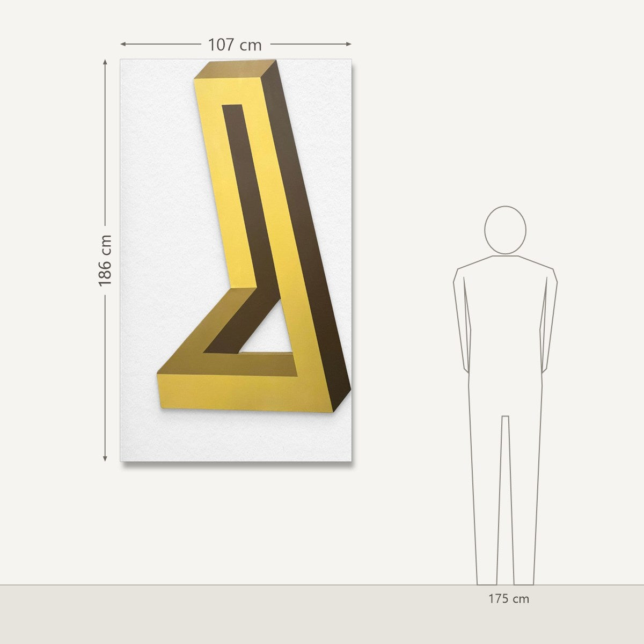Image resolution: width=644 pixels, height=644 pixels.
Task: Click the white canvas area below the shape
Action: click(x=236, y=437)
